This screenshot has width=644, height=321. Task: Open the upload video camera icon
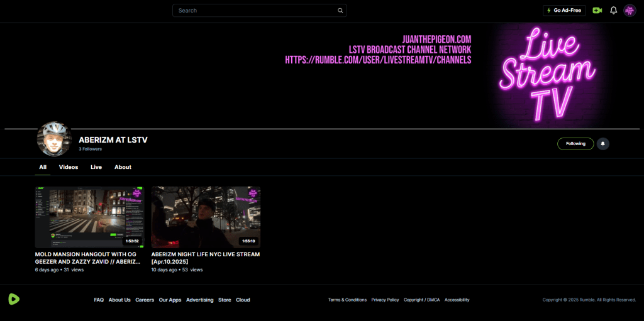[x=597, y=11]
